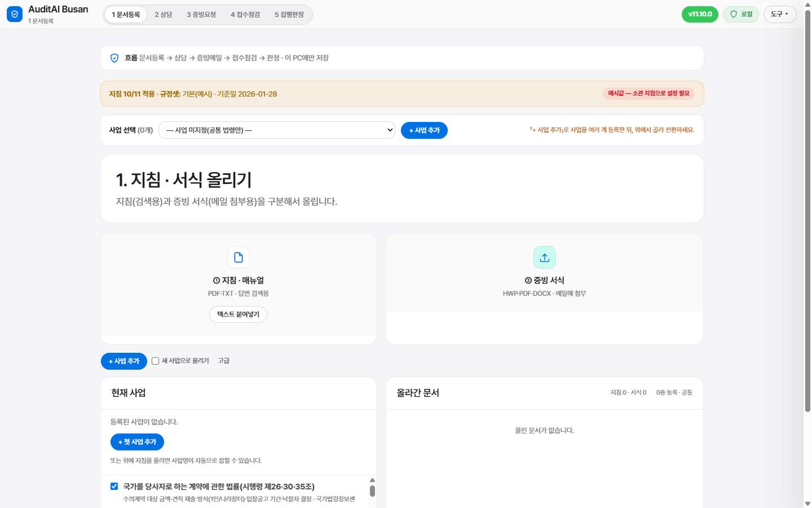Select the 3 증빙요청 tab
812x508 pixels.
(201, 15)
